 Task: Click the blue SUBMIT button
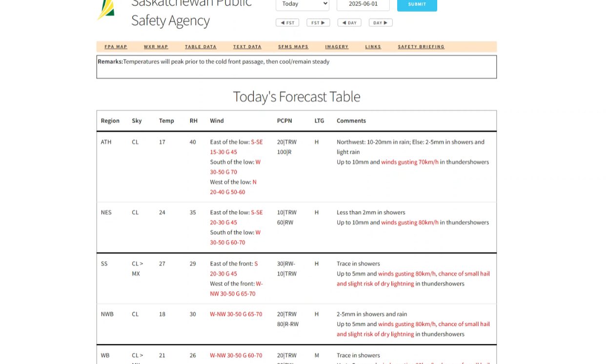click(417, 5)
